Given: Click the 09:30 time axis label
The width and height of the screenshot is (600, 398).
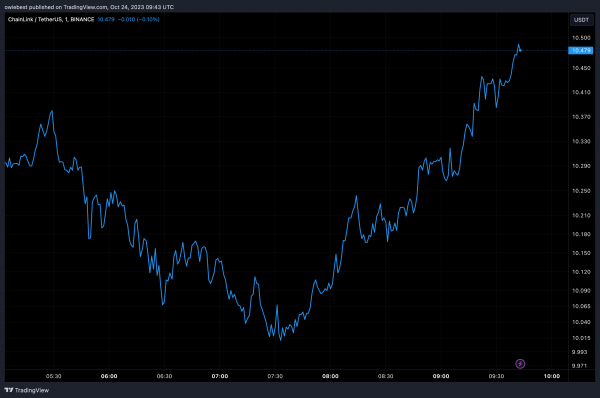Looking at the screenshot, I should 496,376.
